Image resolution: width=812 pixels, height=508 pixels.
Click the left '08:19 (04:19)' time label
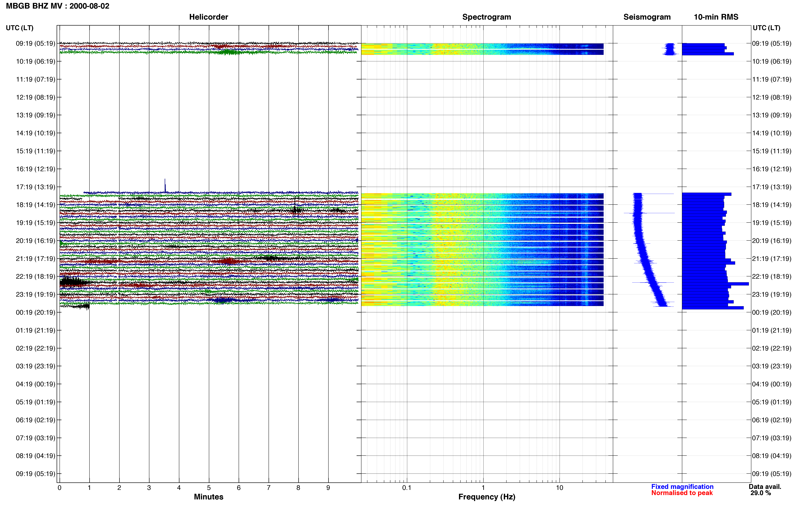(36, 456)
